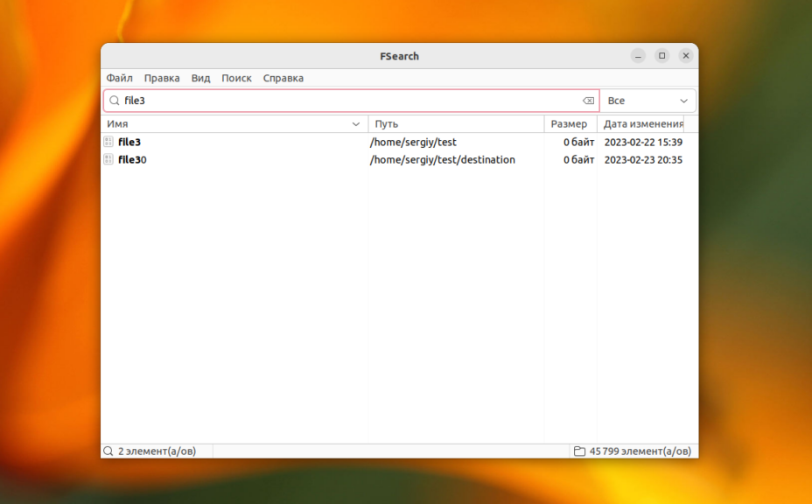812x504 pixels.
Task: Open the Файл menu
Action: pos(120,78)
